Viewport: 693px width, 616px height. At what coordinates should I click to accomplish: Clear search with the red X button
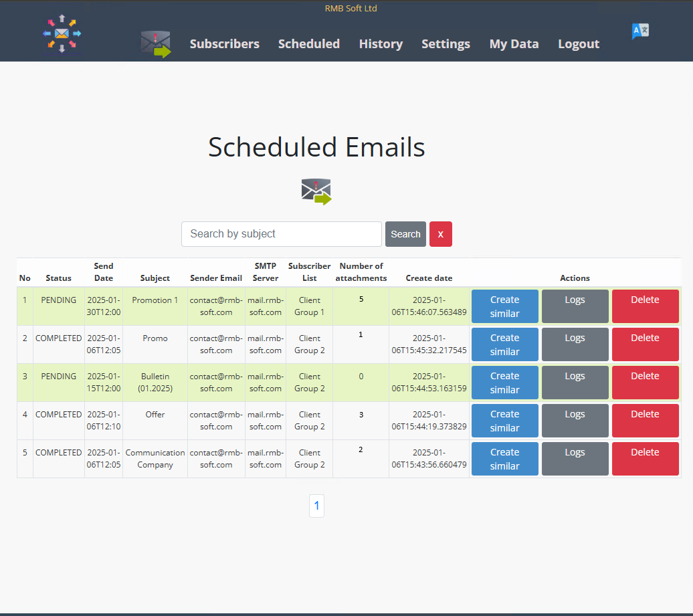coord(441,234)
